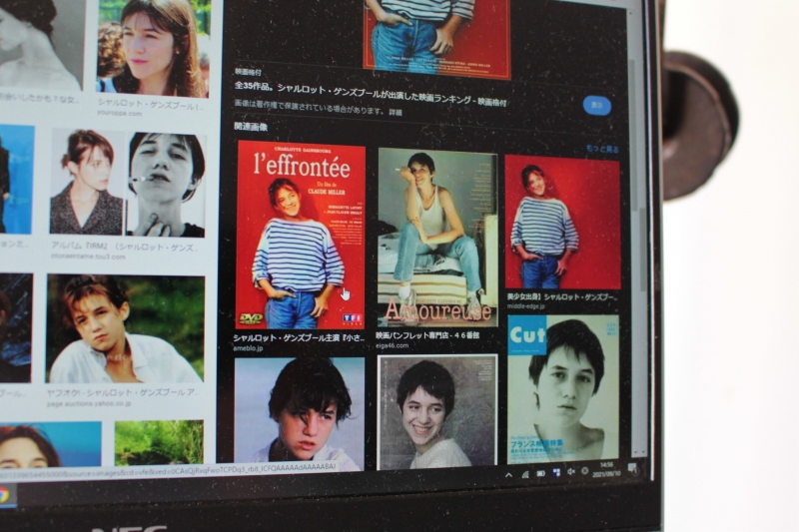Open the thumbnail above youroppa.com
799x532 pixels.
coord(153,48)
